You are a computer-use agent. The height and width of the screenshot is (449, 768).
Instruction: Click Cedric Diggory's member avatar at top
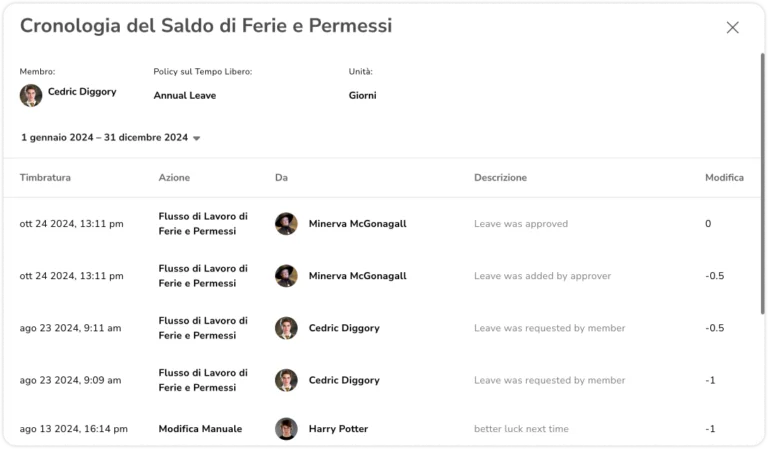coord(31,95)
